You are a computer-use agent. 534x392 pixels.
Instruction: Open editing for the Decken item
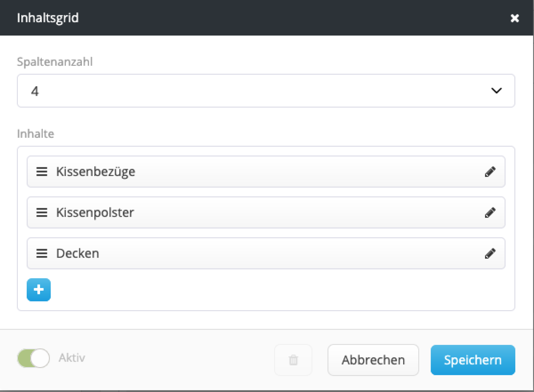tap(490, 253)
